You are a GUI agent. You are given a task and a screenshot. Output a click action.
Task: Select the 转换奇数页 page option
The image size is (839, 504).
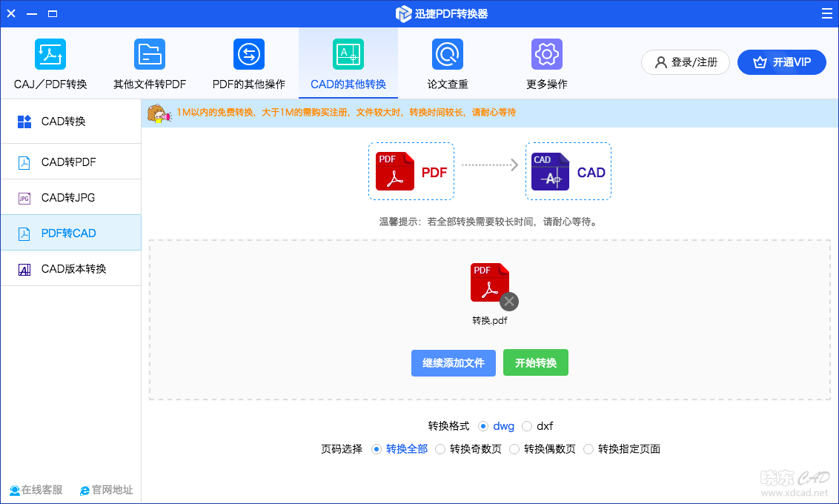(440, 449)
